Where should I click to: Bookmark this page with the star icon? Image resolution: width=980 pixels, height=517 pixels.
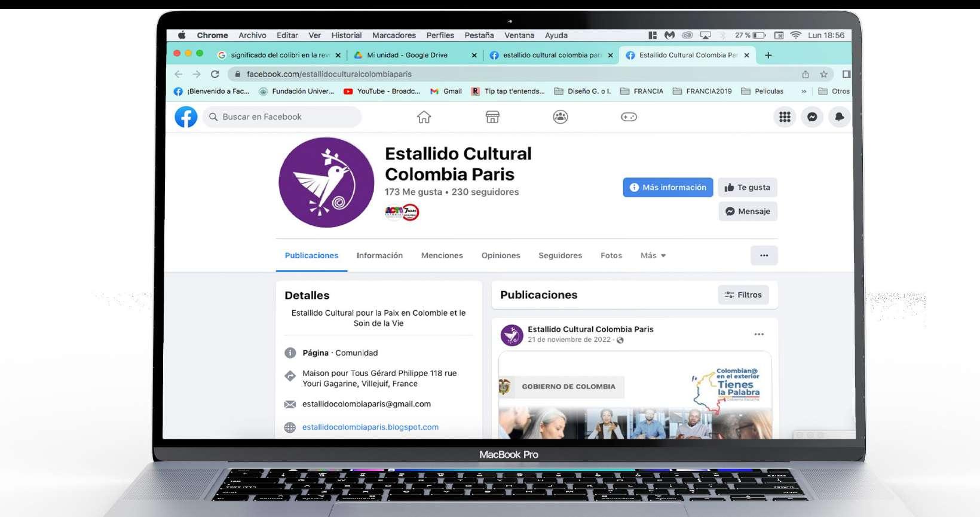tap(824, 74)
